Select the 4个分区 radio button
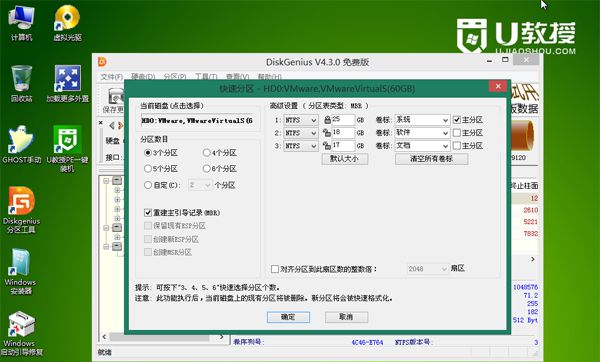600x362 pixels. (x=207, y=153)
